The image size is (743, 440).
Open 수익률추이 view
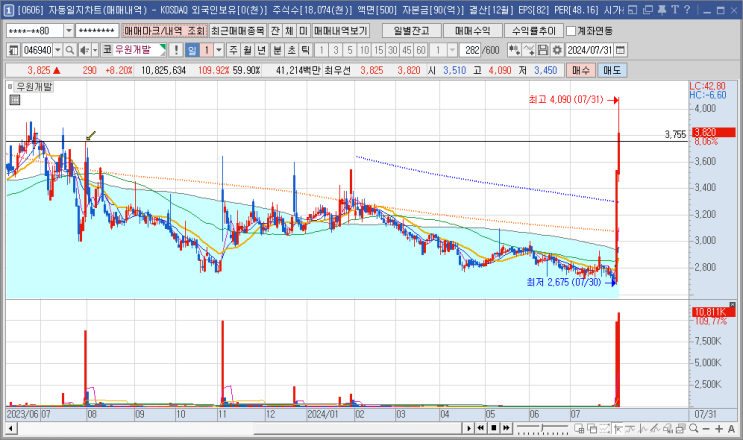(x=534, y=31)
